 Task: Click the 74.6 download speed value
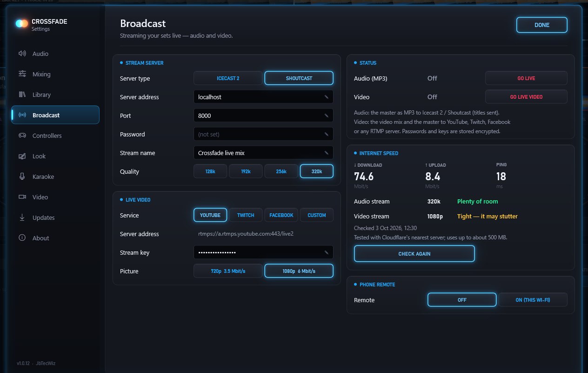point(364,176)
